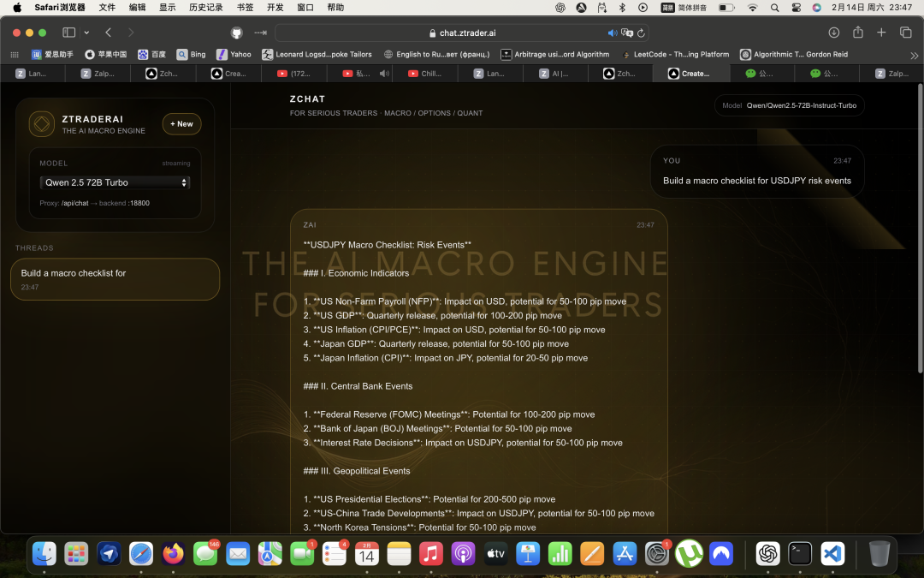The image size is (924, 578).
Task: Open the 苹果中国 bookmark
Action: click(x=106, y=54)
